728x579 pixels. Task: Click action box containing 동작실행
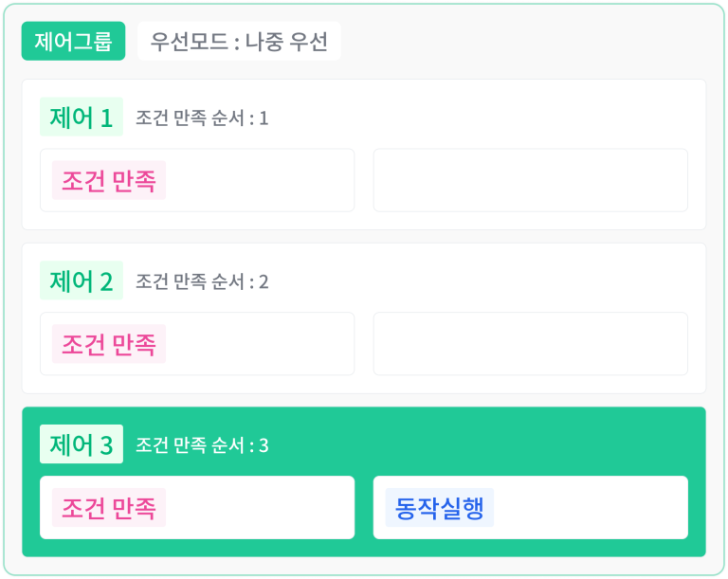pyautogui.click(x=531, y=508)
